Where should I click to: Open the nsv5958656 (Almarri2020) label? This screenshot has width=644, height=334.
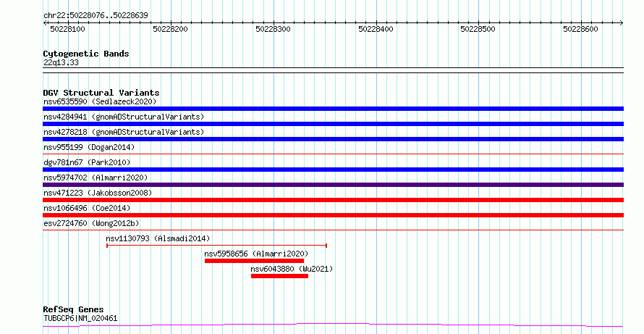[x=256, y=254]
